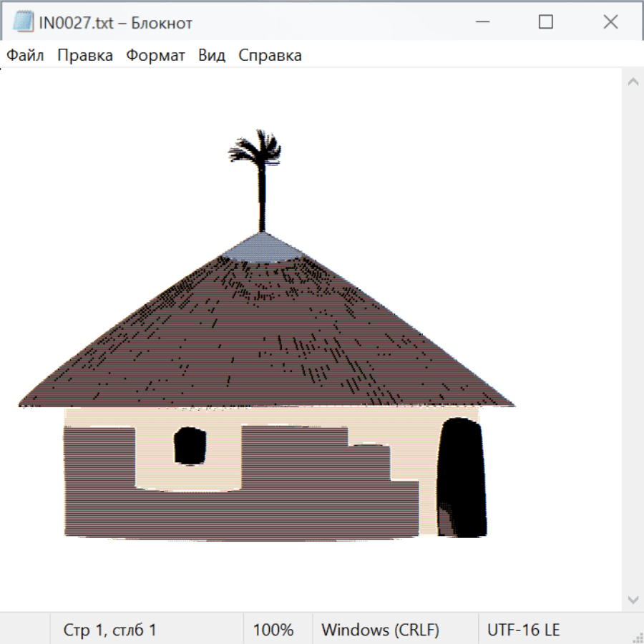The width and height of the screenshot is (644, 644).
Task: Minimize the Блокнот window
Action: pyautogui.click(x=481, y=22)
